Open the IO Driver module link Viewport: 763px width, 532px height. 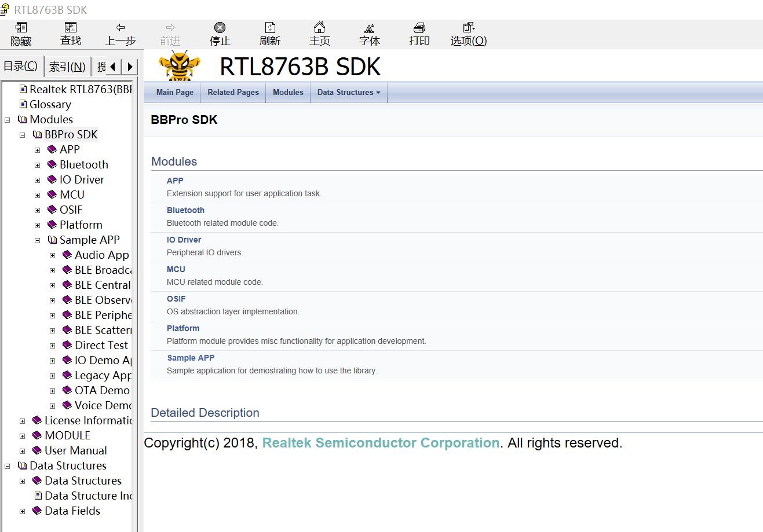point(184,240)
